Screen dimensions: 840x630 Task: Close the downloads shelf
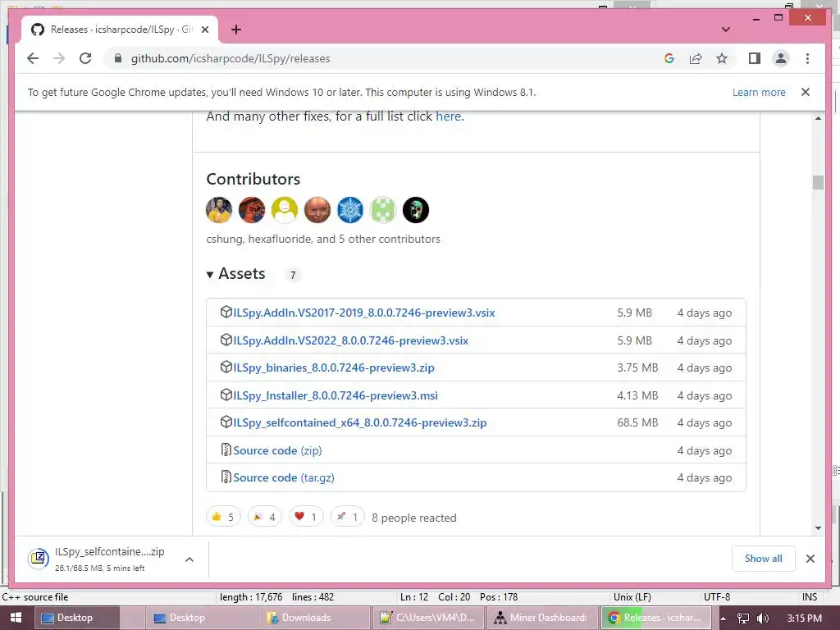point(810,559)
